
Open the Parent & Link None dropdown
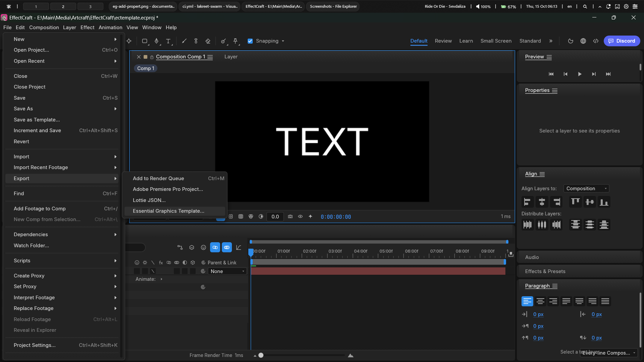pos(227,271)
